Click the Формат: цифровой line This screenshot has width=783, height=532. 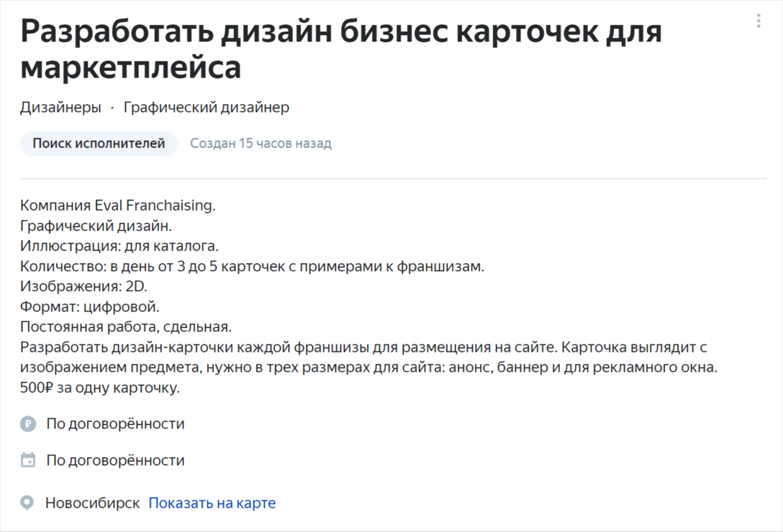[x=89, y=307]
